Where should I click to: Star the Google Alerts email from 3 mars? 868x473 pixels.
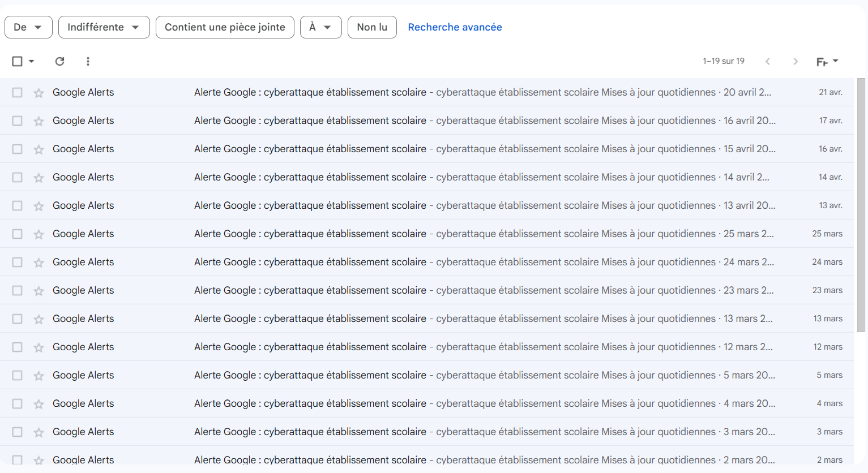tap(39, 432)
